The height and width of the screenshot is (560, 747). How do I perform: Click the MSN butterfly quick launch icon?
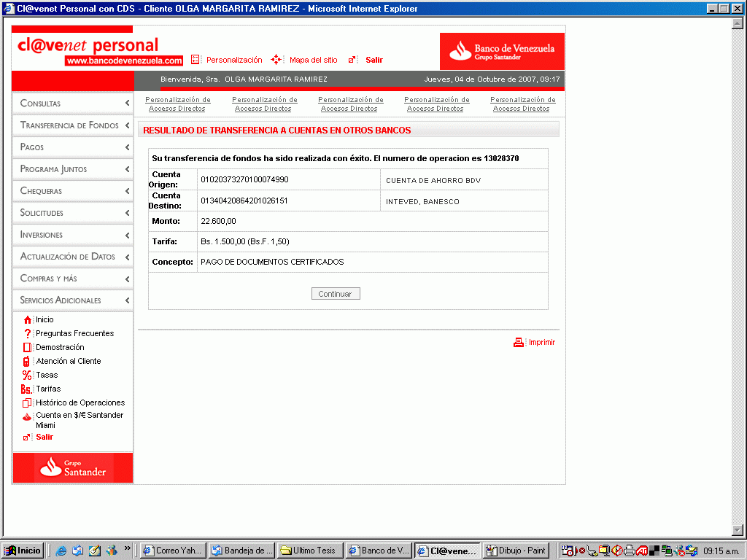(x=111, y=551)
